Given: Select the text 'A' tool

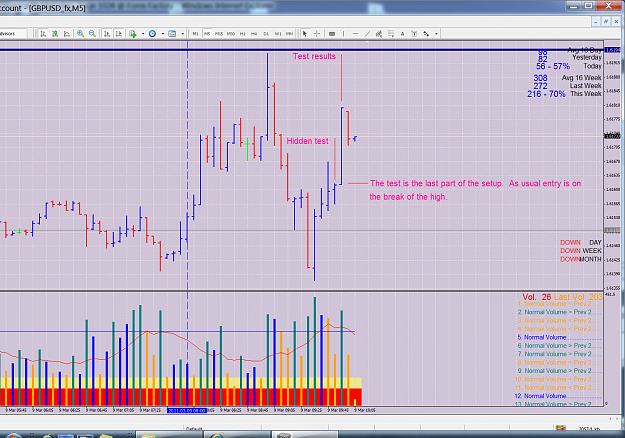Looking at the screenshot, I should [x=403, y=34].
